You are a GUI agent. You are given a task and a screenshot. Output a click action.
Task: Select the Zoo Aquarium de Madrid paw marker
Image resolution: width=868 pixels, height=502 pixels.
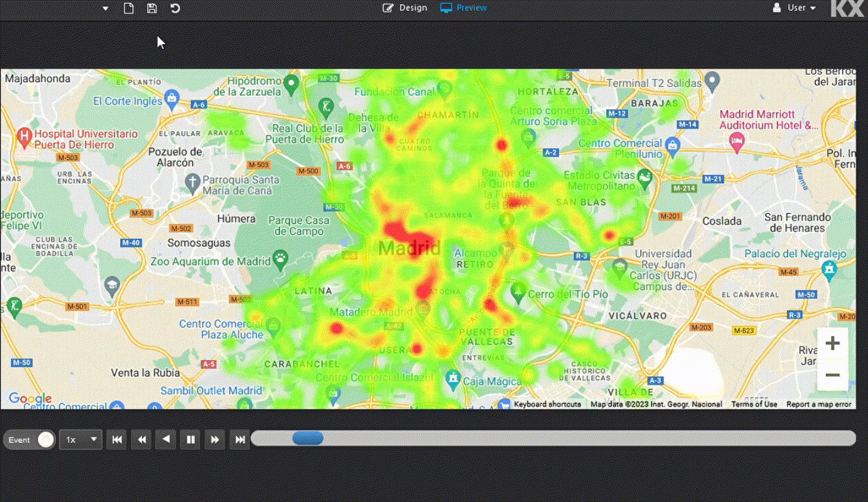pos(281,258)
